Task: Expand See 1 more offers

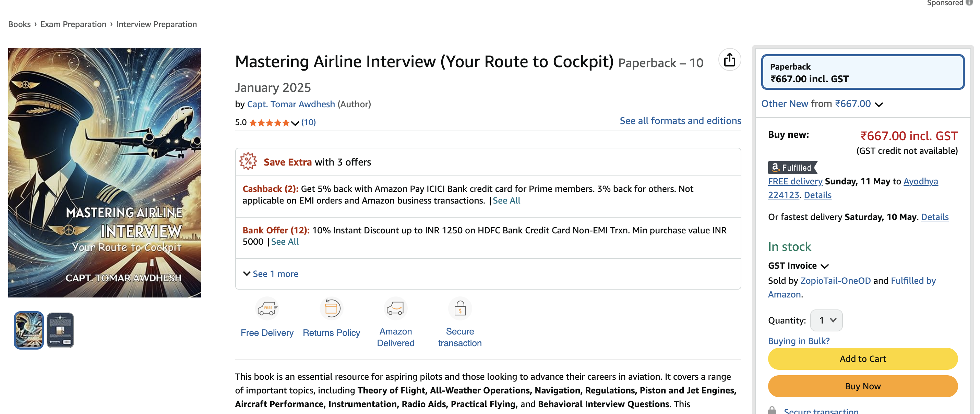Action: coord(271,274)
